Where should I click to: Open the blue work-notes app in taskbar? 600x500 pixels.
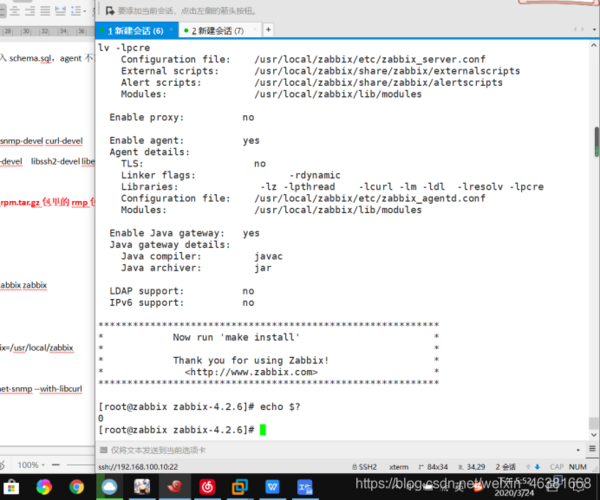(305, 487)
